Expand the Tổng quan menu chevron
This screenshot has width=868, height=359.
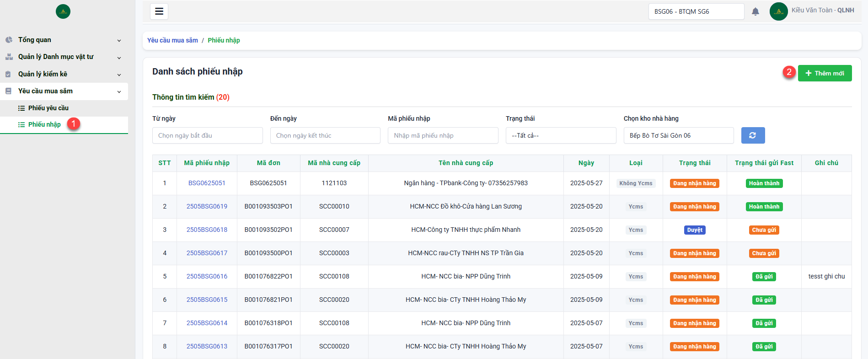click(119, 40)
